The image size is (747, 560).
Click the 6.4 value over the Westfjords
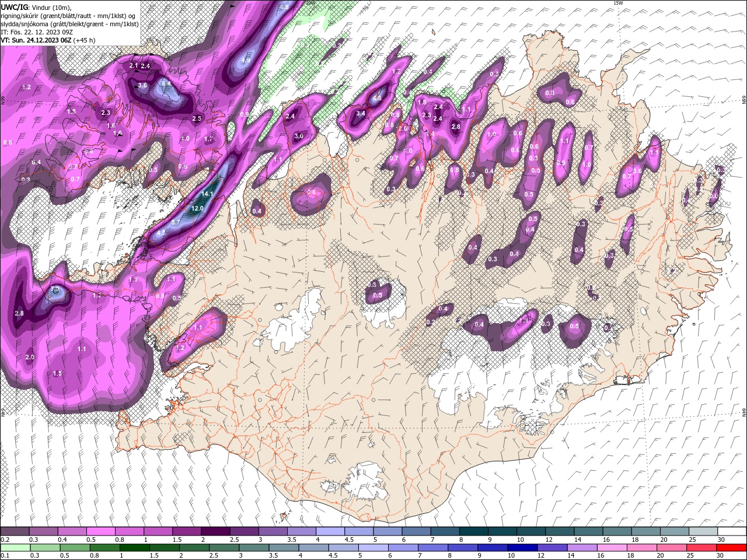166,83
